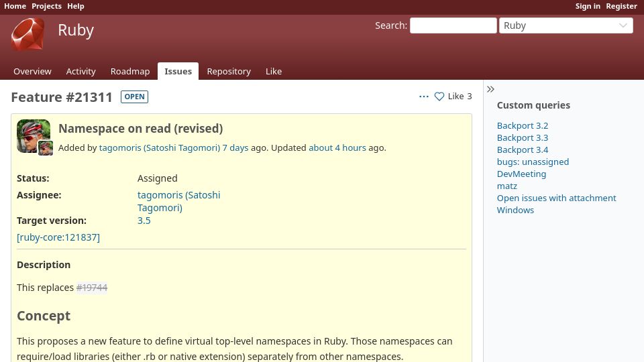Collapse sidebar with double chevron icon
The image size is (644, 362).
pos(490,89)
